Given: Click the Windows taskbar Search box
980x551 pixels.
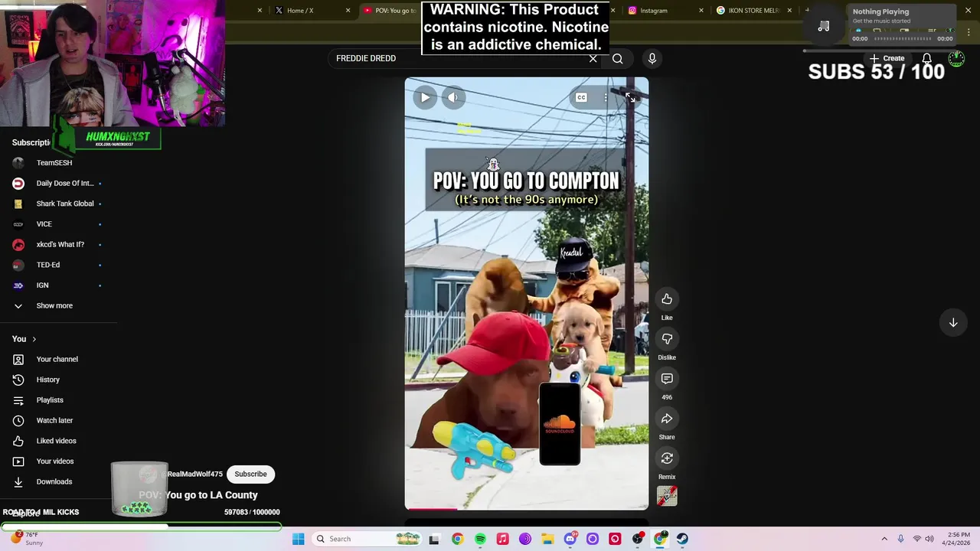Looking at the screenshot, I should 367,539.
